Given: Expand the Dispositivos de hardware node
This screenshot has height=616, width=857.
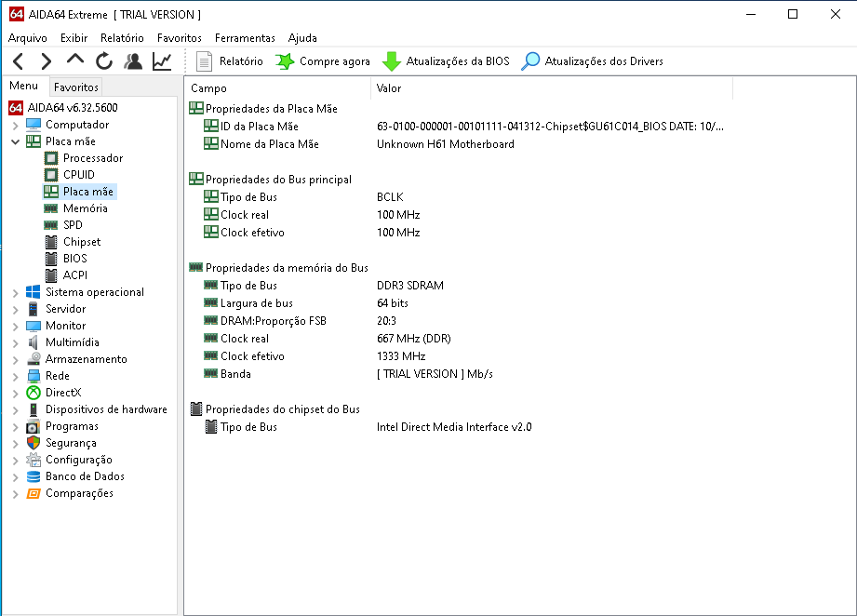Looking at the screenshot, I should (x=15, y=410).
